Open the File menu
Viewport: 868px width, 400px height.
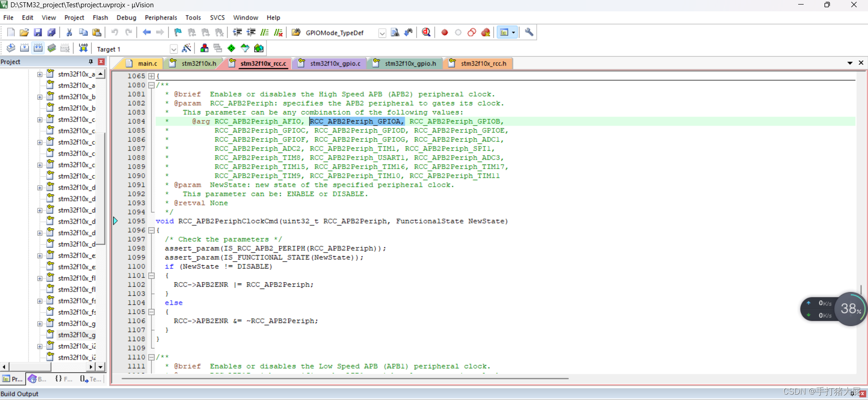8,18
